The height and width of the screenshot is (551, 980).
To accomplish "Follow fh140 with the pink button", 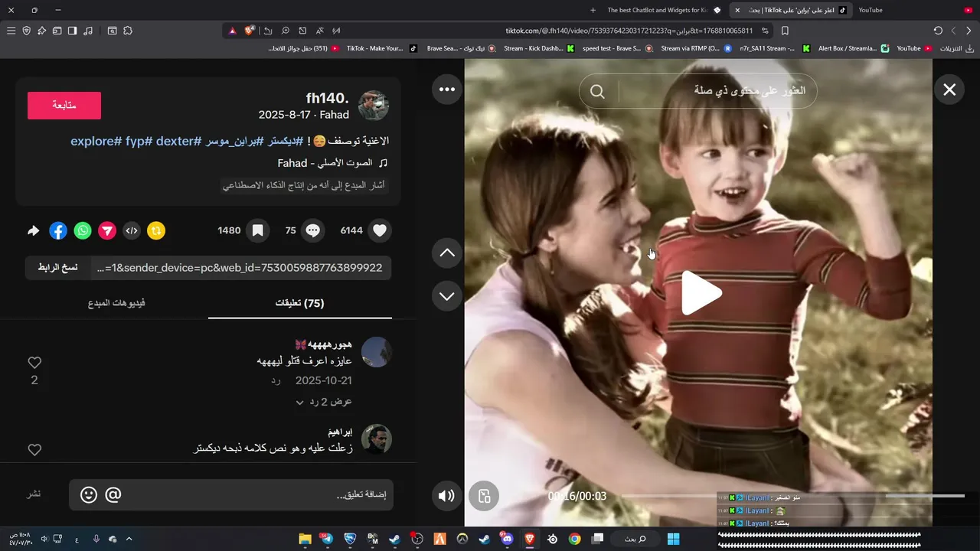I will (64, 106).
